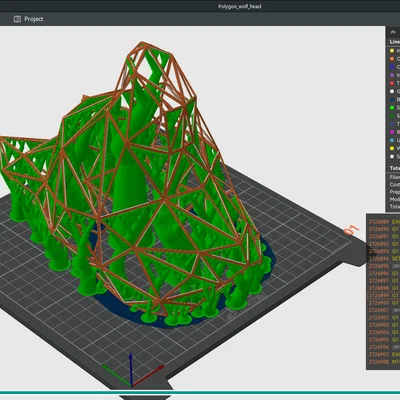Select G-code line 2726889
This screenshot has width=400, height=400.
(x=383, y=222)
